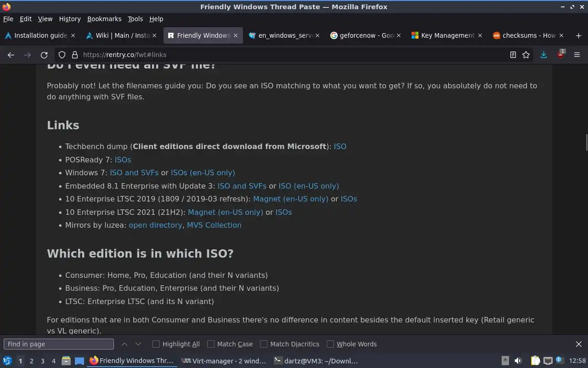Switch to workspace 4 in the pager
The height and width of the screenshot is (368, 588).
53,361
